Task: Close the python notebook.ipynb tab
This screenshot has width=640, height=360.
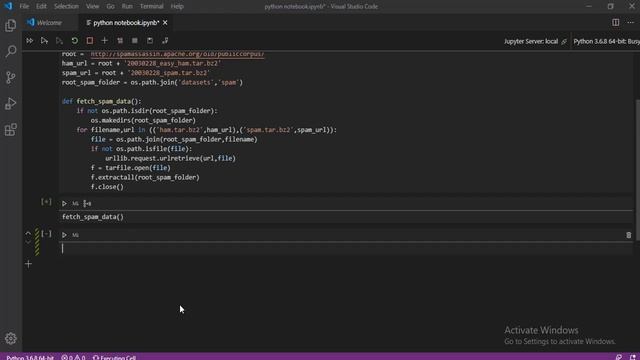Action: (165, 23)
